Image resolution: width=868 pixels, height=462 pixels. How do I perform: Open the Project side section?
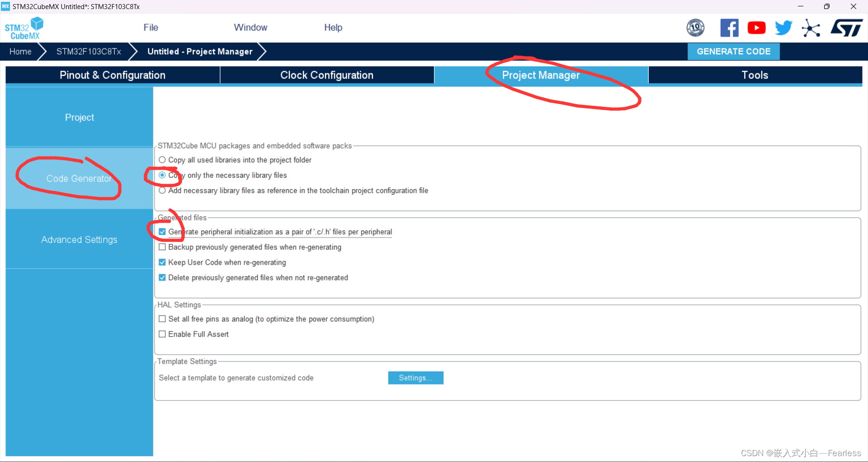[x=80, y=117]
